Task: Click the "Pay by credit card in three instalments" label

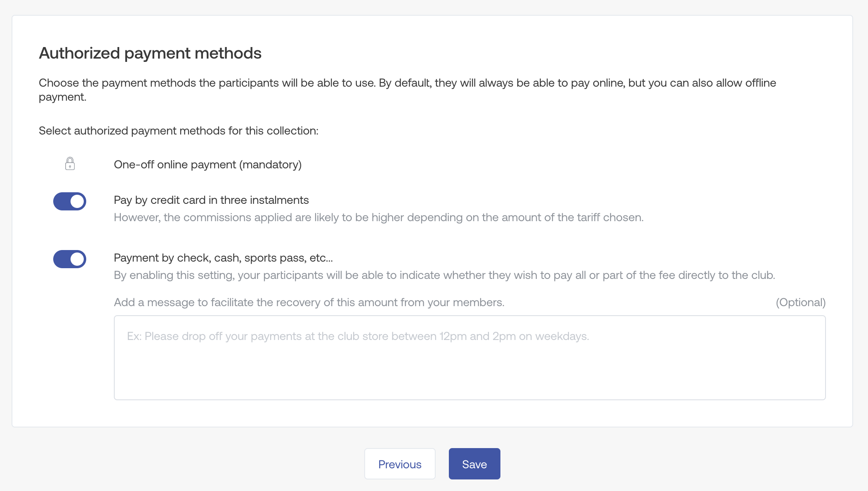Action: pyautogui.click(x=211, y=200)
